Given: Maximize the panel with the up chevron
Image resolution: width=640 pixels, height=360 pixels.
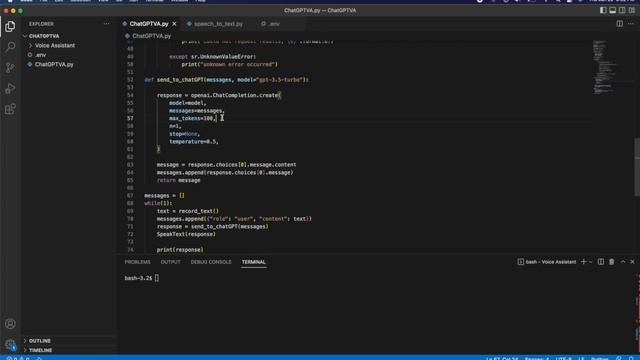Looking at the screenshot, I should pos(623,262).
